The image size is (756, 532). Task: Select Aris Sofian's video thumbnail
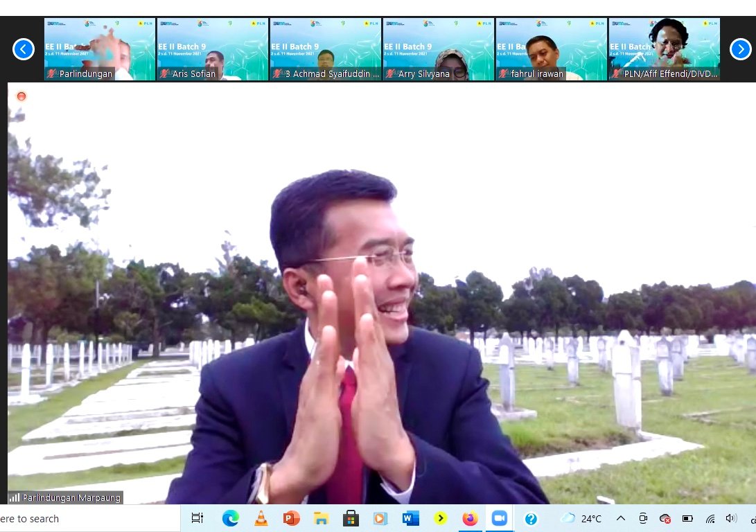pos(213,49)
